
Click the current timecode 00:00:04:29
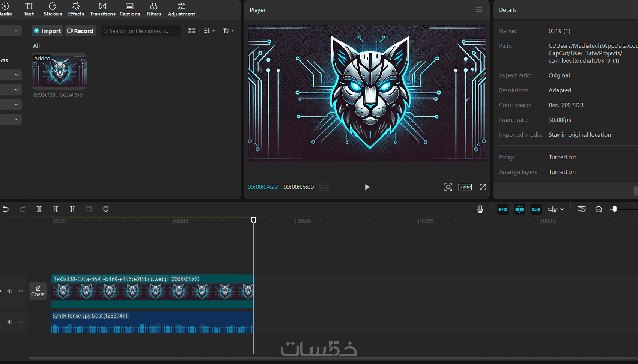pyautogui.click(x=263, y=187)
